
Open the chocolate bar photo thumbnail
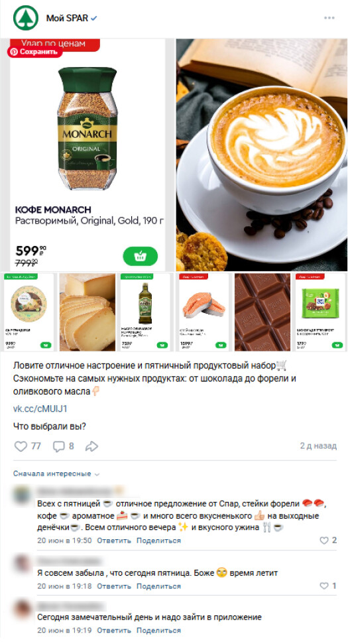point(262,312)
